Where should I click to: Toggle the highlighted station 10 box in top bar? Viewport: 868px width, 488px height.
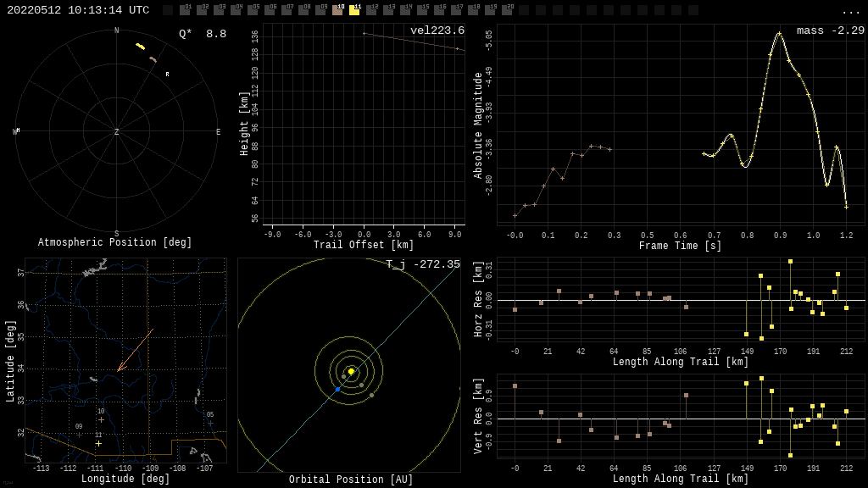click(x=337, y=10)
